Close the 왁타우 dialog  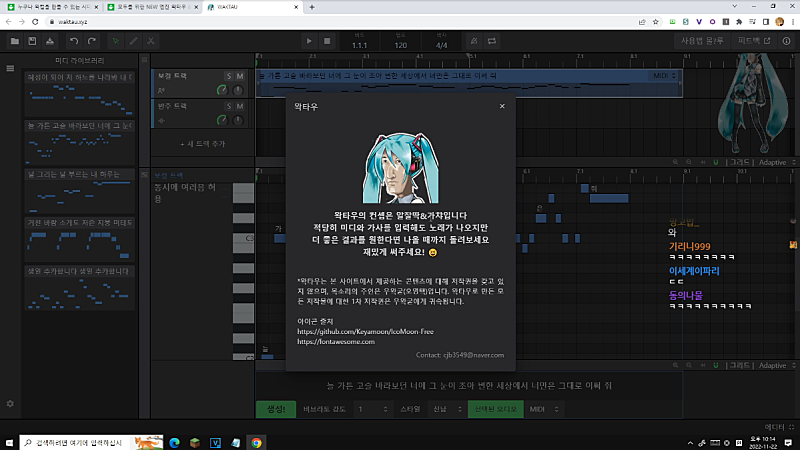(x=502, y=106)
